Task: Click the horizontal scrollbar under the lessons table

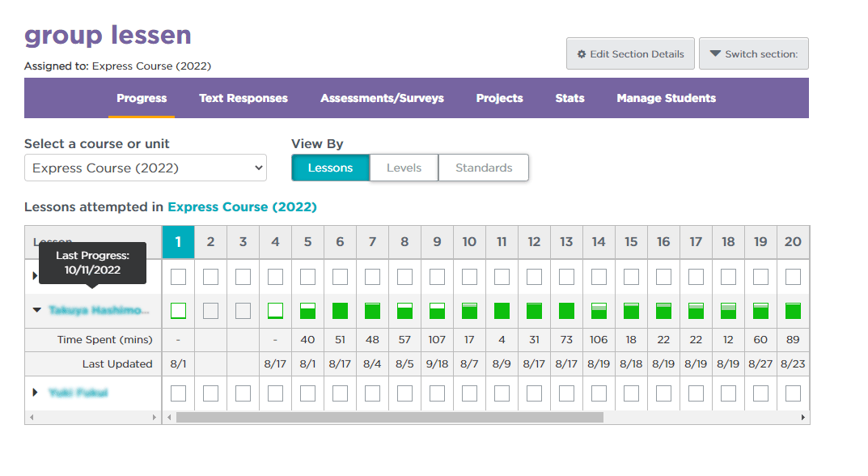Action: coord(389,418)
